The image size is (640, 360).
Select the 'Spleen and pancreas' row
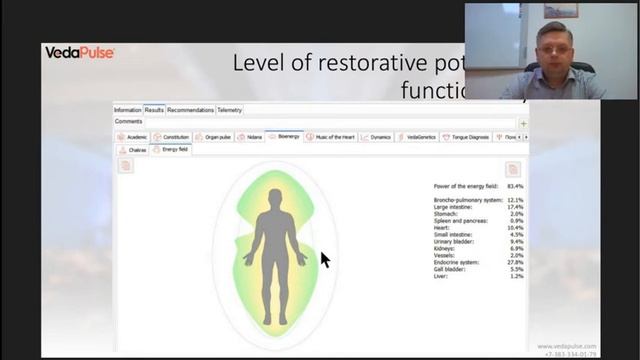click(478, 221)
